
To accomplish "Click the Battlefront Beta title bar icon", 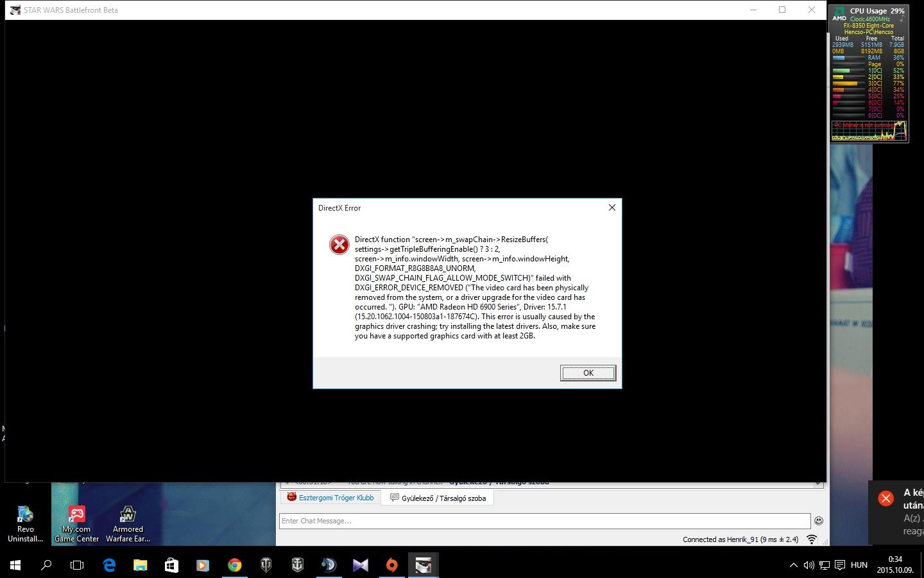I will click(15, 10).
